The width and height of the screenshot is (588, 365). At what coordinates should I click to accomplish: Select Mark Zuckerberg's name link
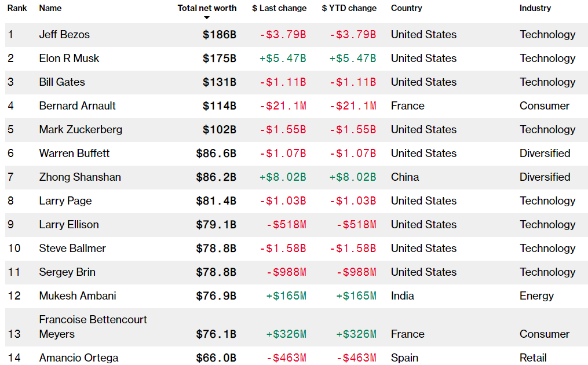tap(81, 130)
